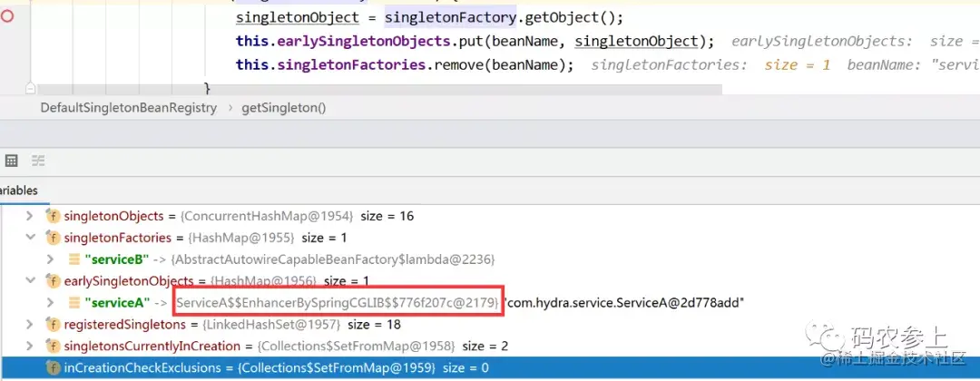Select the singletonFactories variable row
980x381 pixels.
coord(490,238)
